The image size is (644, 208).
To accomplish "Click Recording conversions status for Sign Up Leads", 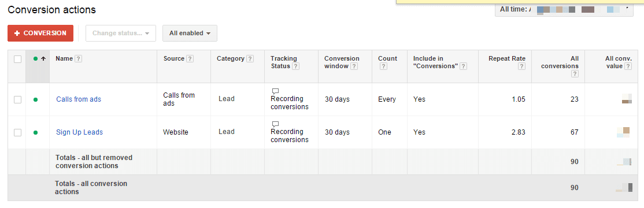I will coord(290,136).
